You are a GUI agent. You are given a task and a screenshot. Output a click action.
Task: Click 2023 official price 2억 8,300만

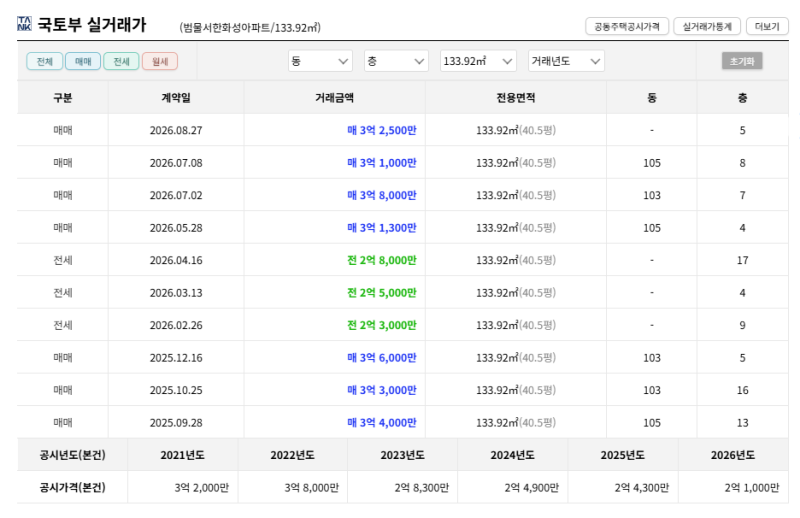[x=422, y=487]
